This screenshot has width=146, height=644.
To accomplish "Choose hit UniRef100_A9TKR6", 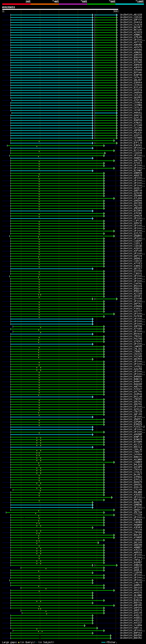I will click(x=131, y=50).
